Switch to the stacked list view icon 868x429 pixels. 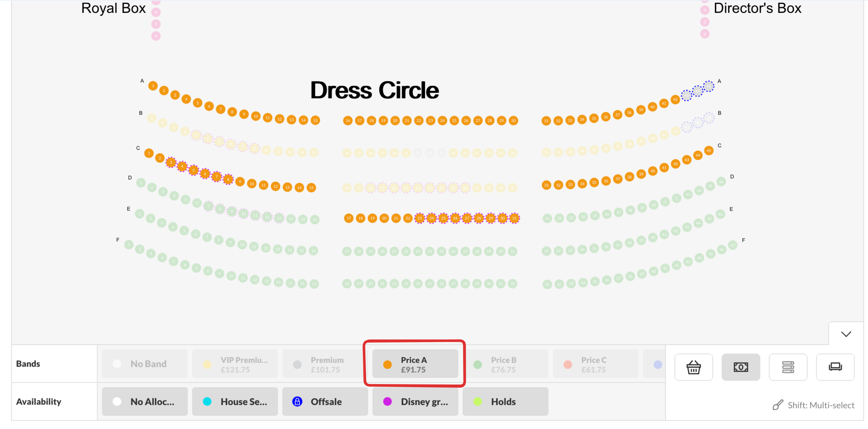coord(788,367)
